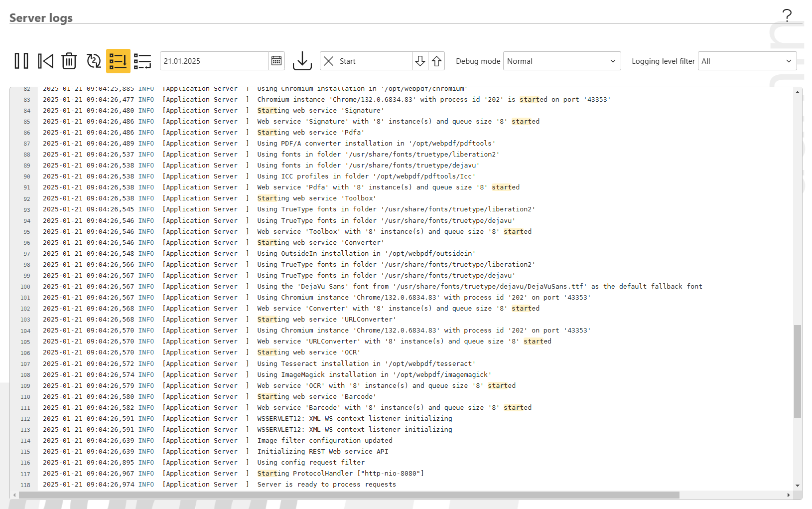Jump to the first log entry

pyautogui.click(x=45, y=61)
